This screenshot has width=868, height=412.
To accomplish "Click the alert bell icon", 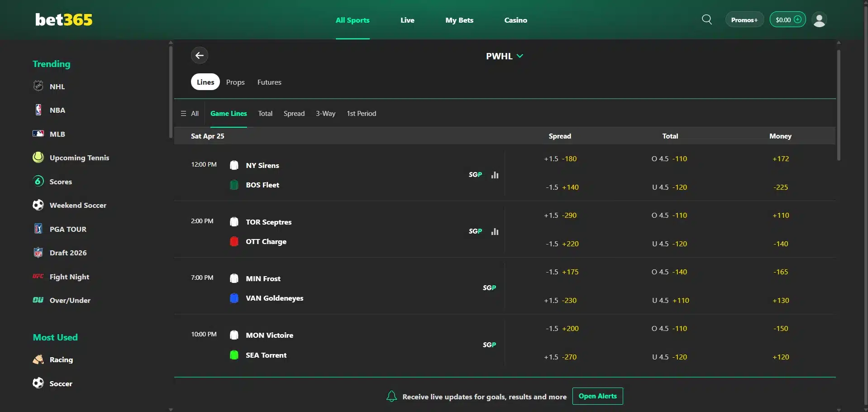I will click(x=392, y=397).
